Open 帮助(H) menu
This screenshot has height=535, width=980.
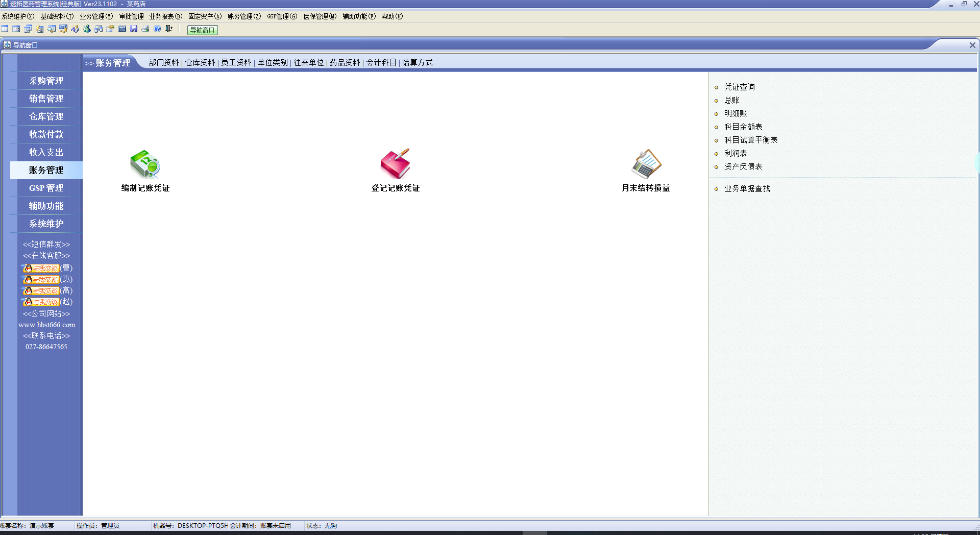[393, 16]
